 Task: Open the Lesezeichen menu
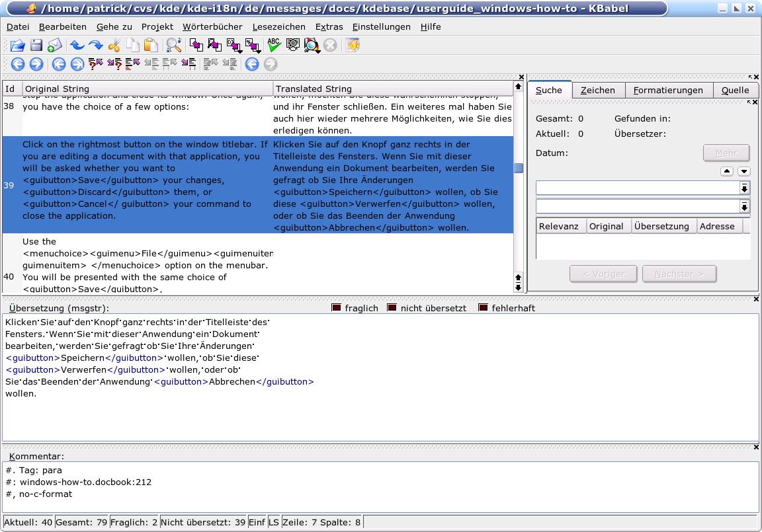coord(279,26)
